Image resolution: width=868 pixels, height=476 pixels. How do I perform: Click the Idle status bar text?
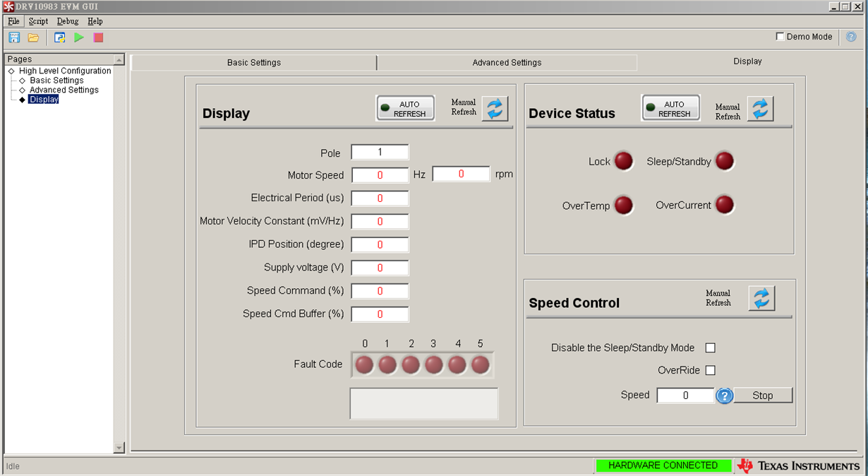point(13,466)
